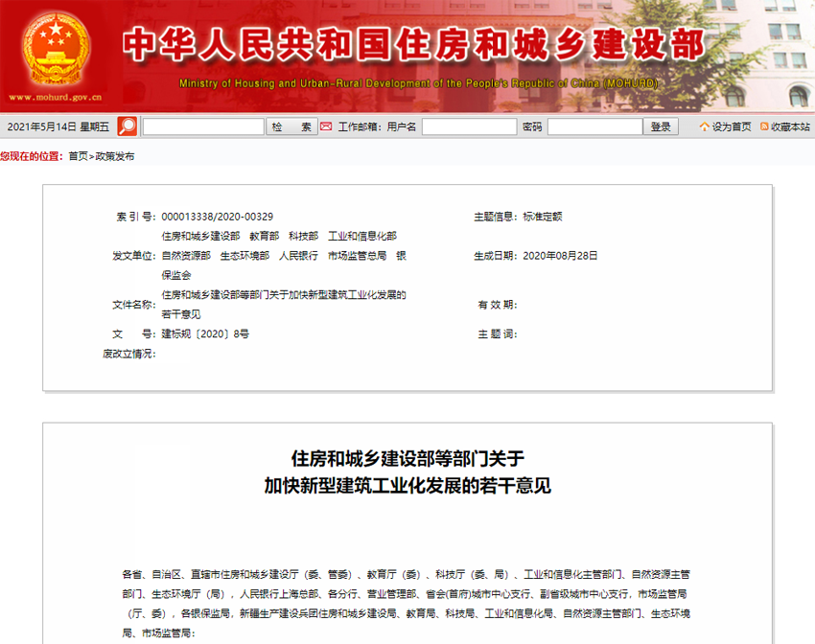Screen dimensions: 815x644
Task: Click issuing unit 自然资源部
Action: [186, 256]
